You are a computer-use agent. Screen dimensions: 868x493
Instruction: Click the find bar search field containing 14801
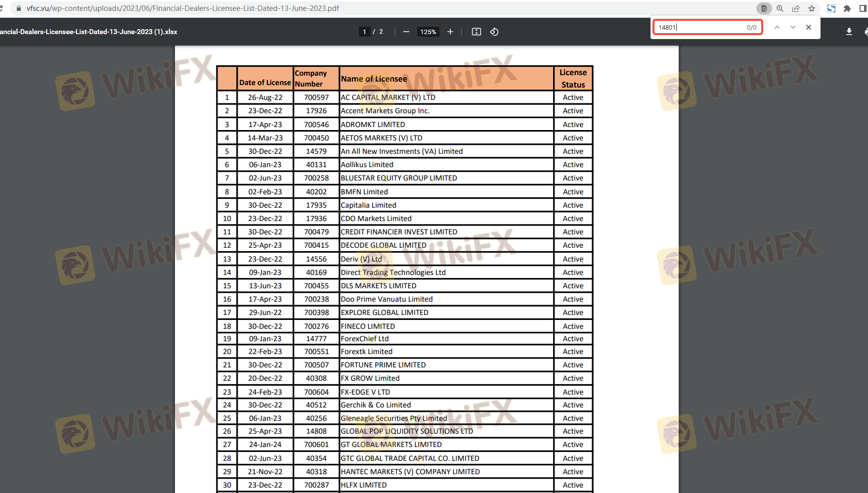pos(707,27)
